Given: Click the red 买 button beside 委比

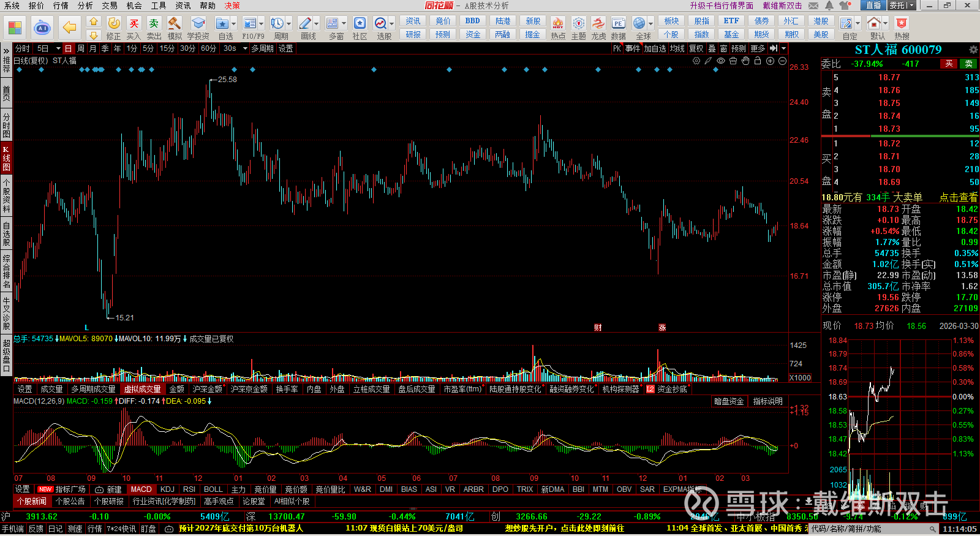Looking at the screenshot, I should pyautogui.click(x=949, y=64).
